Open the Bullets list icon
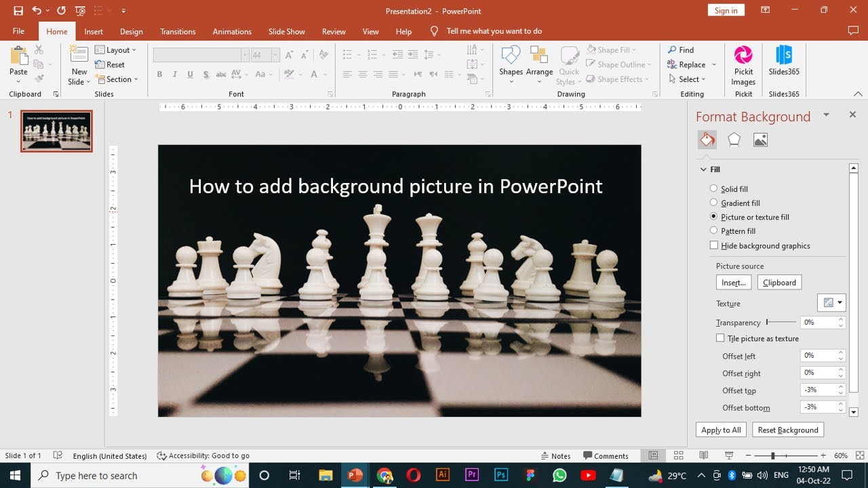The width and height of the screenshot is (868, 488). [x=347, y=54]
